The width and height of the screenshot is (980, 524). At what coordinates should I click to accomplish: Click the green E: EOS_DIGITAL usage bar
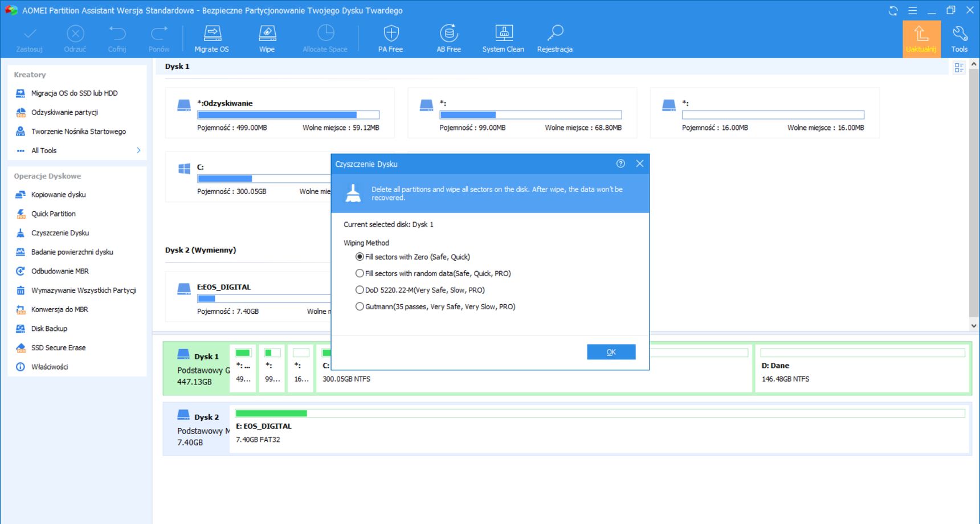click(x=600, y=414)
